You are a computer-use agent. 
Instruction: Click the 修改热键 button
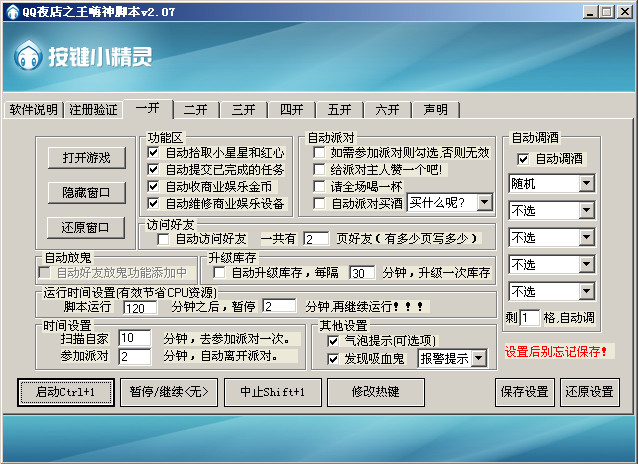pos(376,392)
